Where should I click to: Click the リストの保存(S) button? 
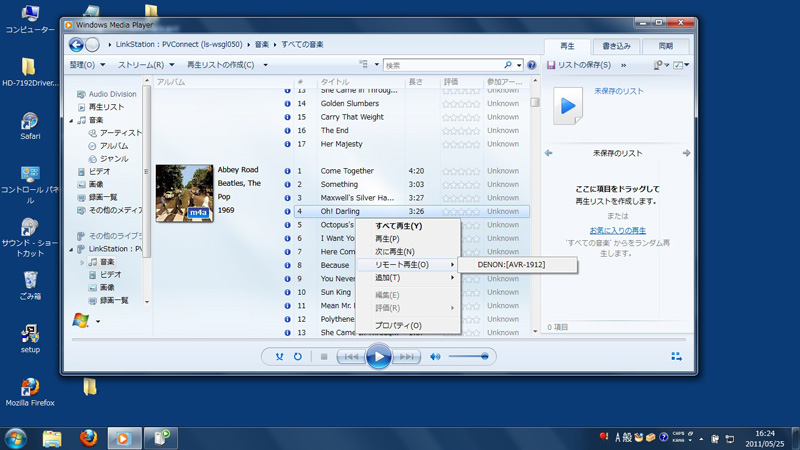point(579,65)
